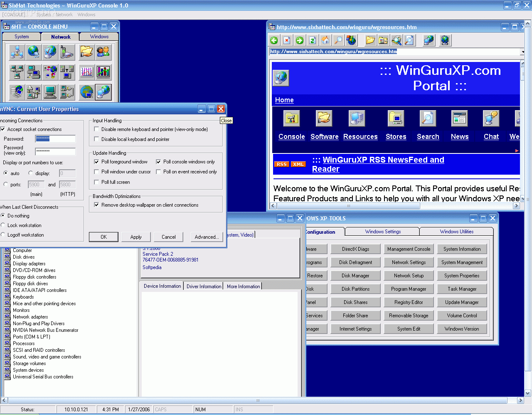This screenshot has height=415, width=532.
Task: Switch to the More Information tab
Action: click(243, 287)
